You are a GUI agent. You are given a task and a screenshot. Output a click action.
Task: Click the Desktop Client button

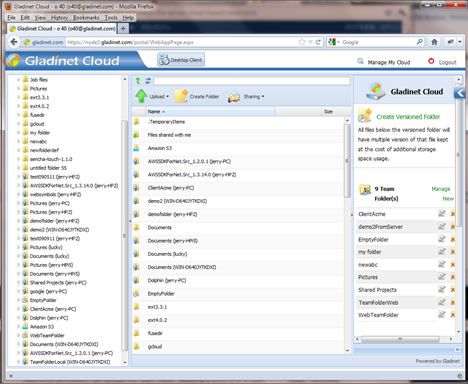[x=181, y=60]
